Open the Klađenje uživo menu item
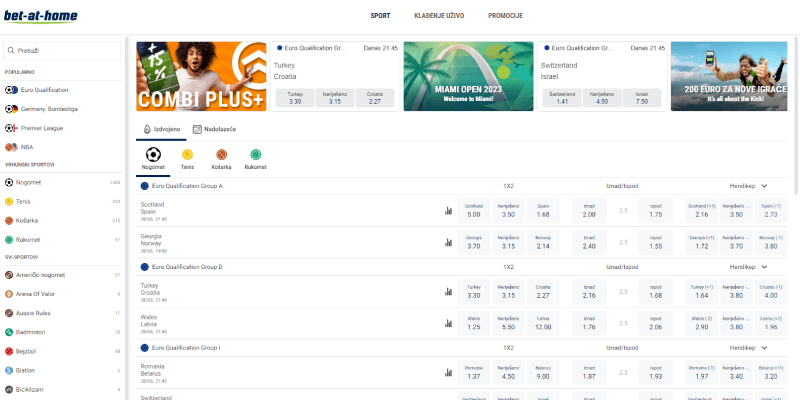This screenshot has height=400, width=800. (x=439, y=16)
